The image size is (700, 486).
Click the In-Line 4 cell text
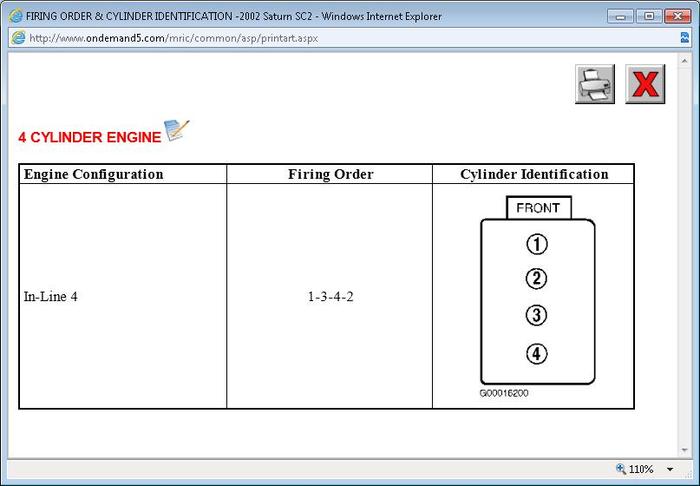(x=50, y=296)
